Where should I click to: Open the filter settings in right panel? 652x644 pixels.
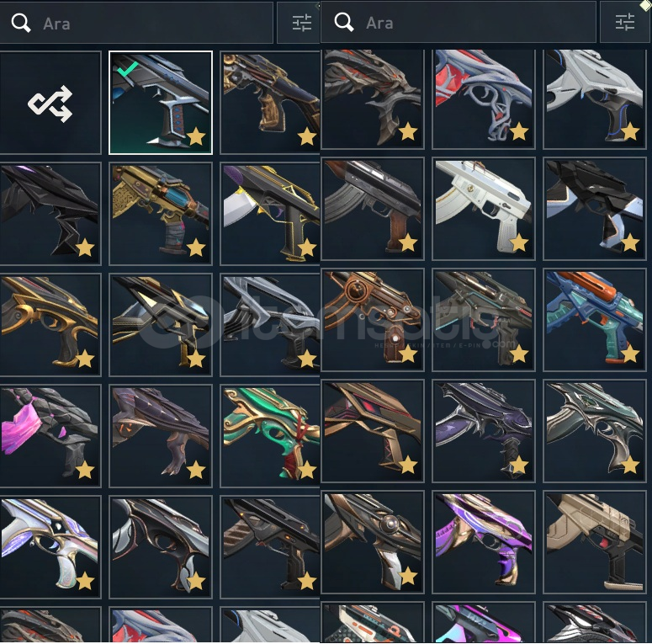pos(624,22)
